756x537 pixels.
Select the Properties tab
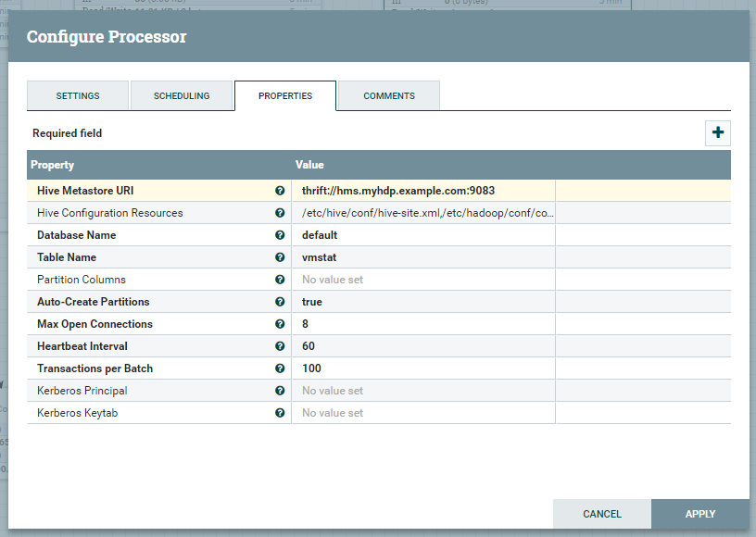pos(285,96)
